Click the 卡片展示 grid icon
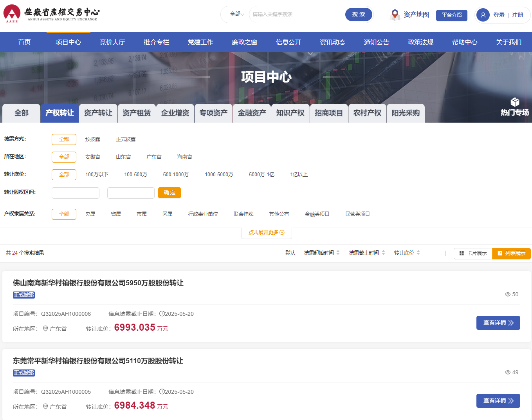The height and width of the screenshot is (420, 532). click(462, 253)
